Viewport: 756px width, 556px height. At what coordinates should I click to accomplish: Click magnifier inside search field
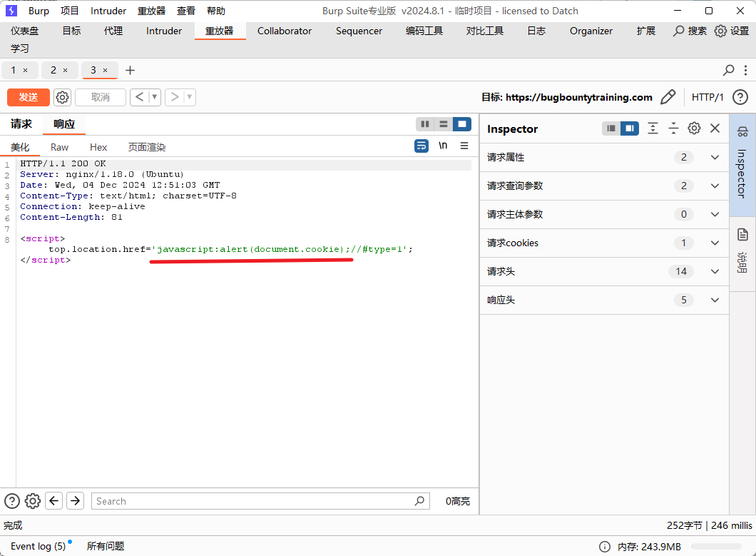419,501
